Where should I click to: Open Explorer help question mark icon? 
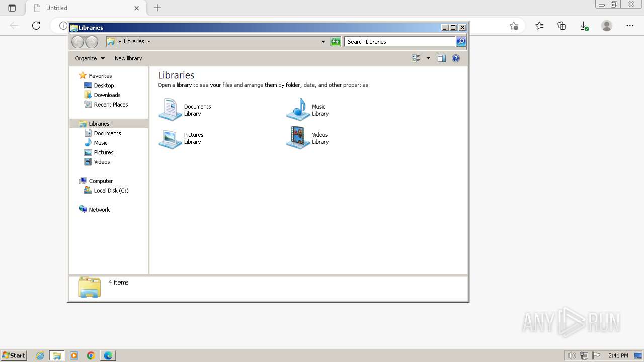(456, 58)
